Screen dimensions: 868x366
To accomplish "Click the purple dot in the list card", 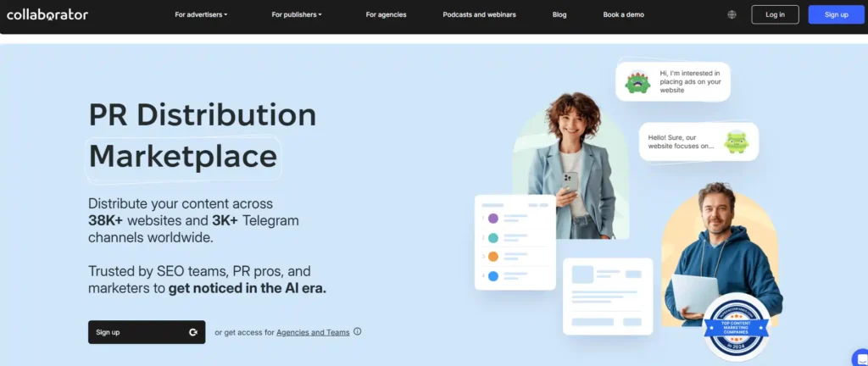I will [x=493, y=219].
